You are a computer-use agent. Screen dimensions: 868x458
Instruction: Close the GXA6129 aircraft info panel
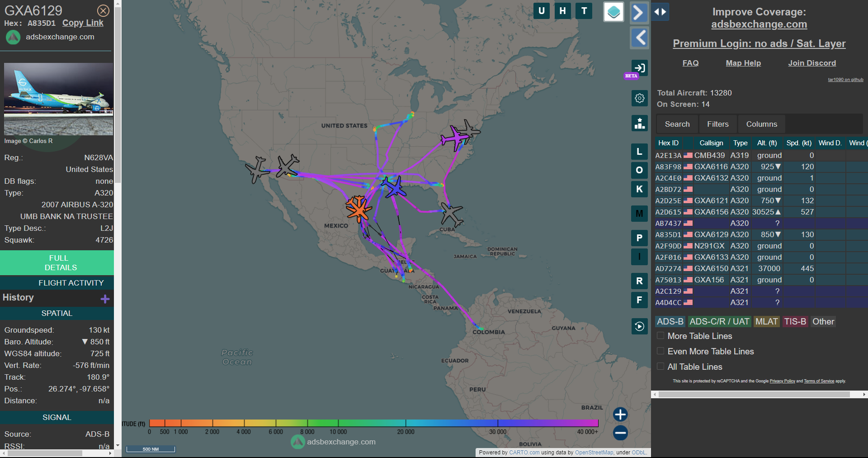coord(103,10)
